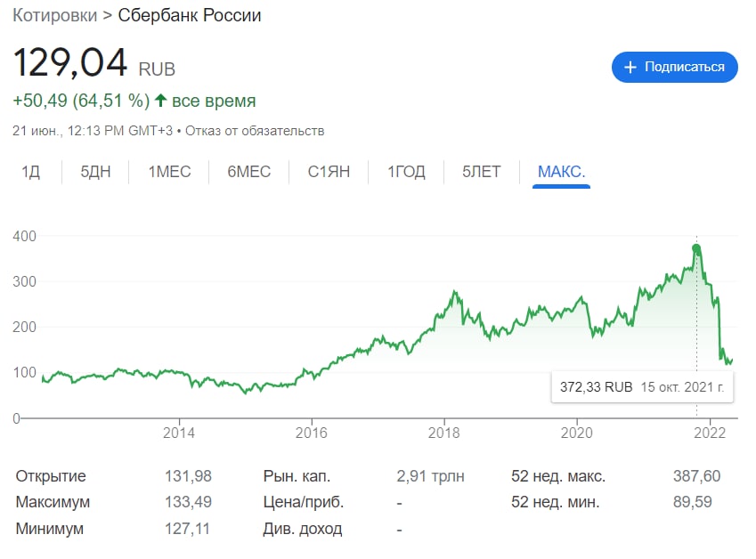Click the Рын. кап. value 2,91 трлн
The height and width of the screenshot is (559, 756).
431,476
